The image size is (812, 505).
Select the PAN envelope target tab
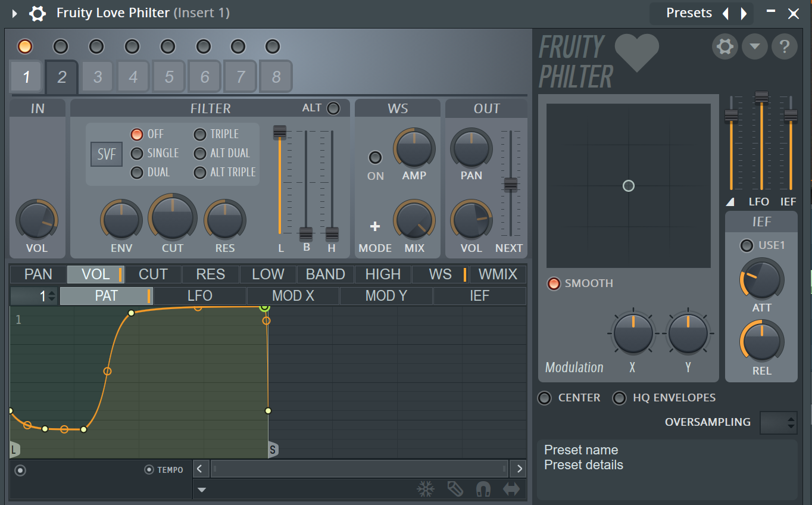click(x=38, y=275)
